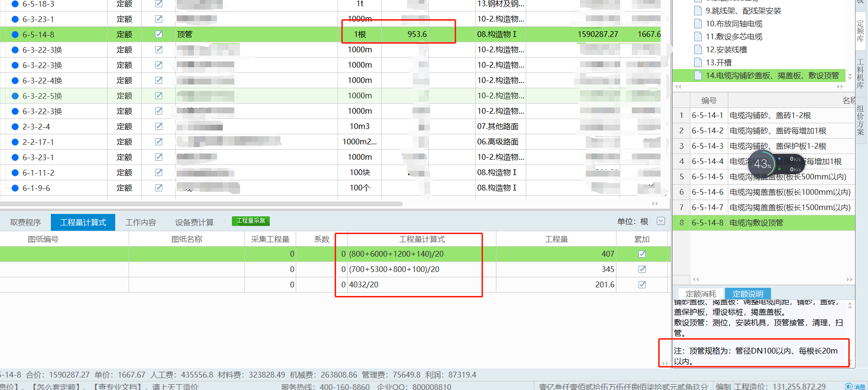Click the document icon beside 12.安装线槽
The width and height of the screenshot is (868, 390).
pyautogui.click(x=698, y=49)
